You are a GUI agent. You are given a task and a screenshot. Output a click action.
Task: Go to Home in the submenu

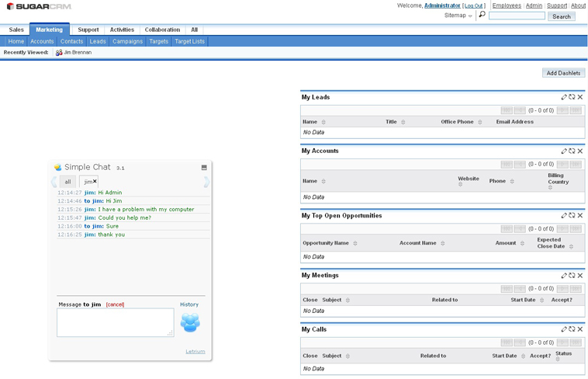coord(16,41)
